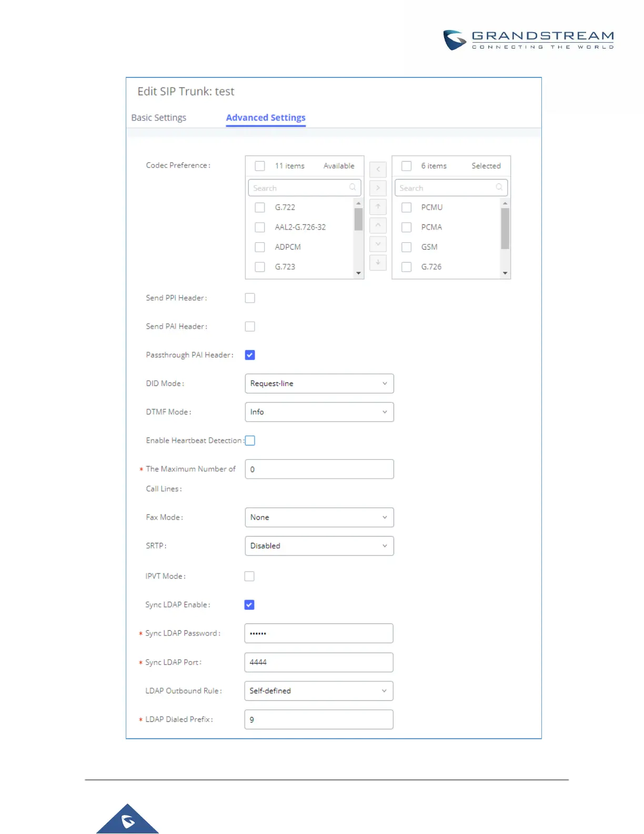Click search magnifier in Selected codecs
Image resolution: width=644 pixels, height=834 pixels.
(499, 187)
